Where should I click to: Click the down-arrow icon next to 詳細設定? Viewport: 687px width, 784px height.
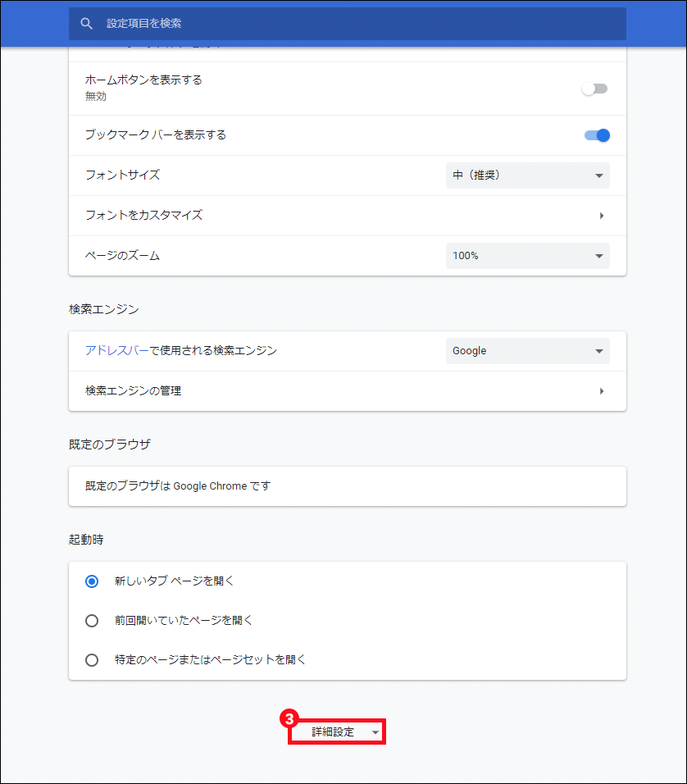(x=375, y=732)
